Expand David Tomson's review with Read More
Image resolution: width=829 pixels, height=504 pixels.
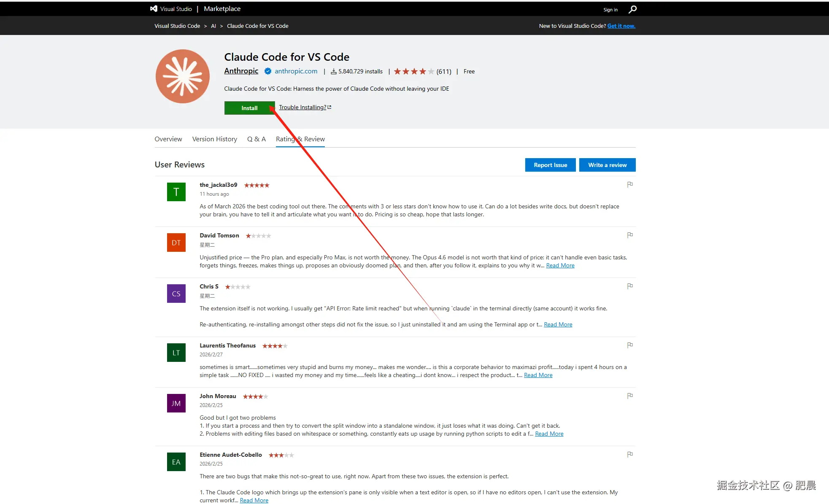(560, 265)
